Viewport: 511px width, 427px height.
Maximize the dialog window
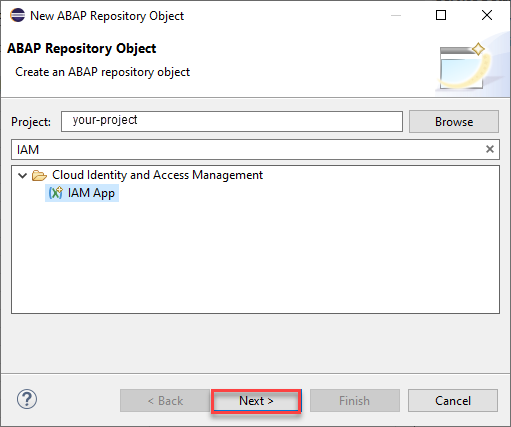click(x=441, y=15)
